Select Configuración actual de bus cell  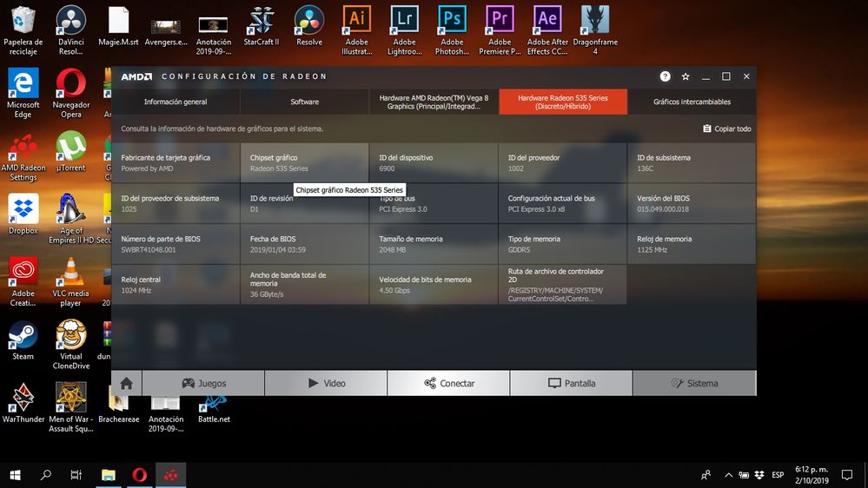[x=562, y=203]
